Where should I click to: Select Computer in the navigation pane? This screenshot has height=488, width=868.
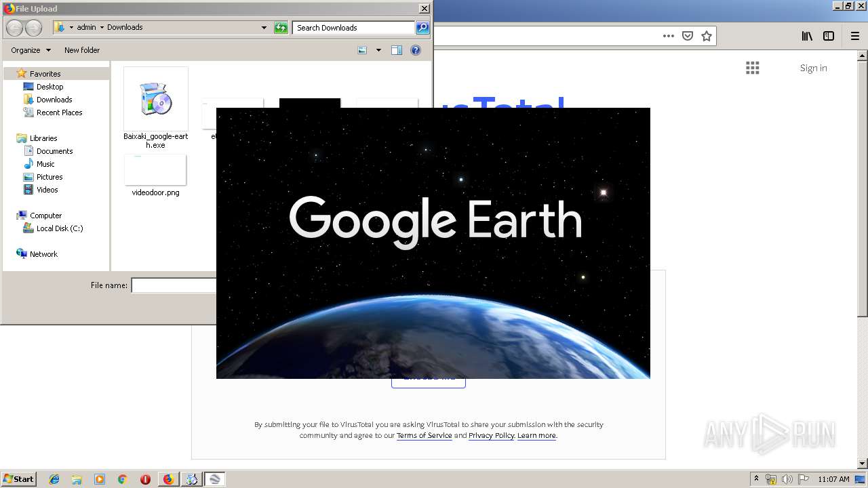click(45, 216)
